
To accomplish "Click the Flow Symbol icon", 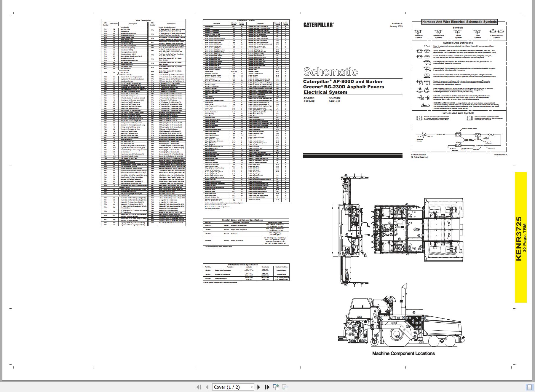I will pyautogui.click(x=477, y=31).
